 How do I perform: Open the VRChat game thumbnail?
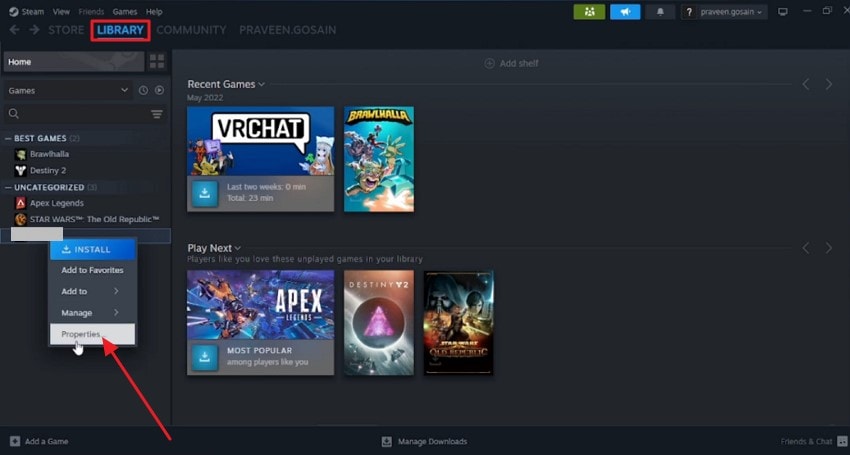point(261,141)
